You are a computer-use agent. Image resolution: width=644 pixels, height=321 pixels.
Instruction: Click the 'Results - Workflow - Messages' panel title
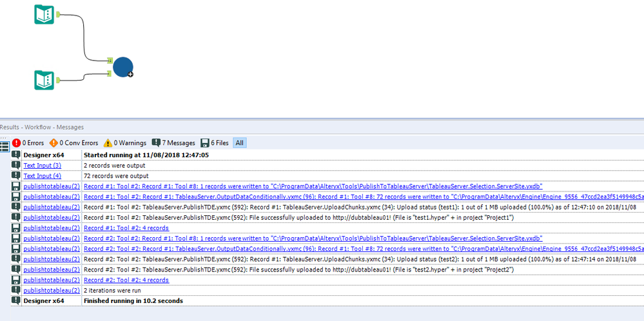tap(41, 127)
